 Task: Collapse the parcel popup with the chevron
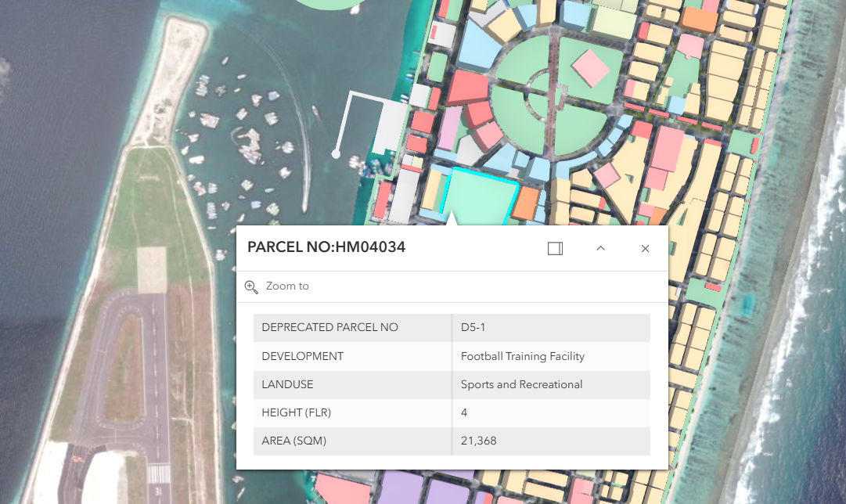[x=600, y=248]
